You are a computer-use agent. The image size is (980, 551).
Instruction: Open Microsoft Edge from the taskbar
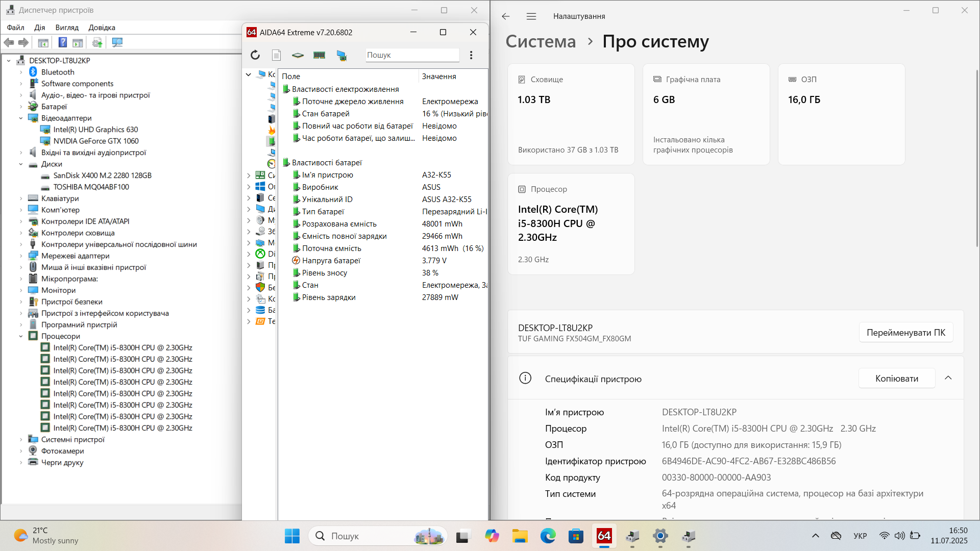coord(548,536)
